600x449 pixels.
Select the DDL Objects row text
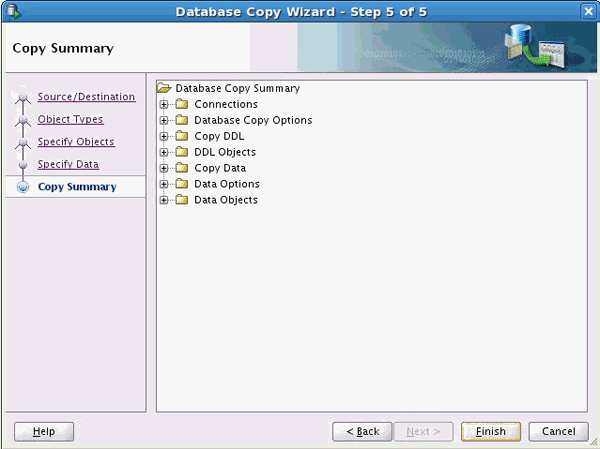(225, 152)
